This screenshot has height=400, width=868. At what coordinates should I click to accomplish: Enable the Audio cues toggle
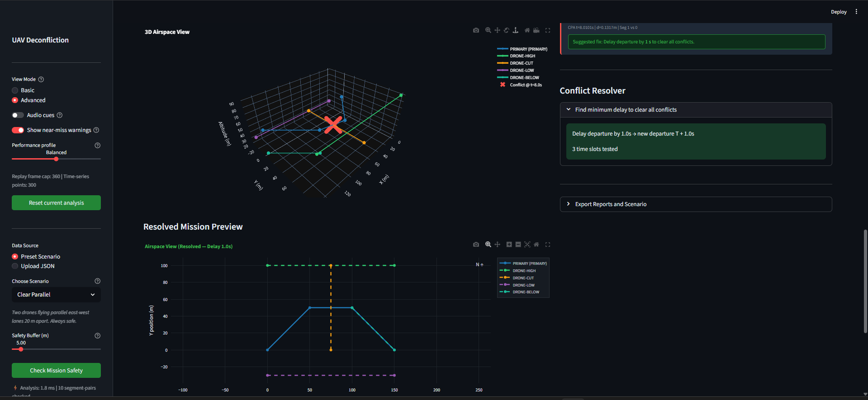pyautogui.click(x=18, y=115)
